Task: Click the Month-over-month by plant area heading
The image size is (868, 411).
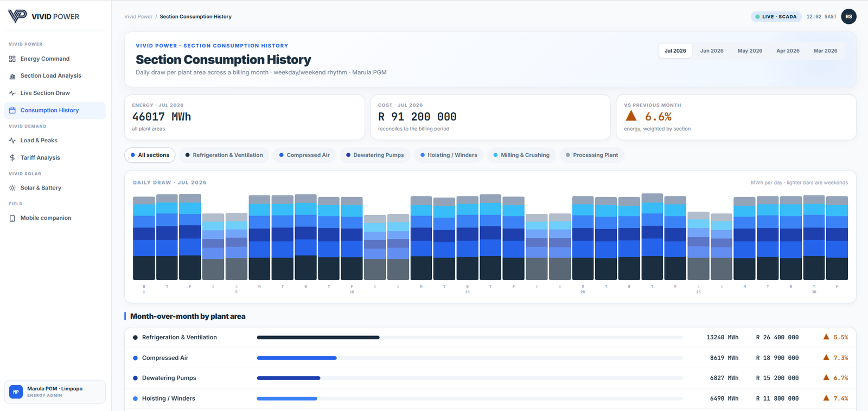Action: (188, 317)
